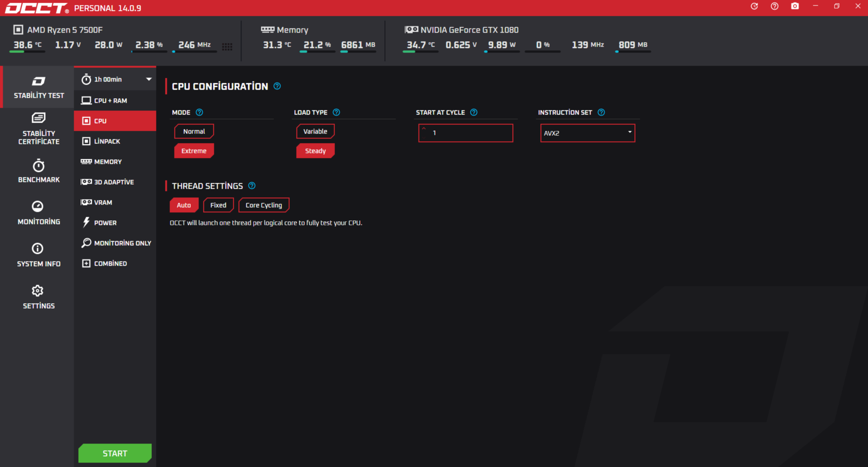Click the Instruction Set help icon

coord(601,112)
